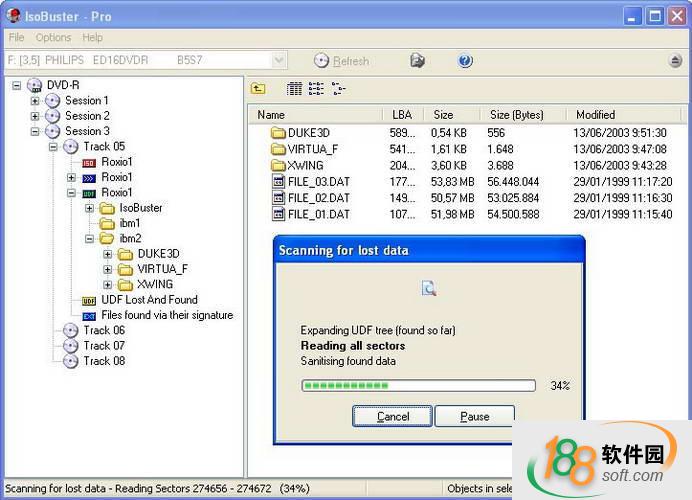Sort file list by Modified column
Viewport: 692px width, 500px height.
pyautogui.click(x=595, y=115)
